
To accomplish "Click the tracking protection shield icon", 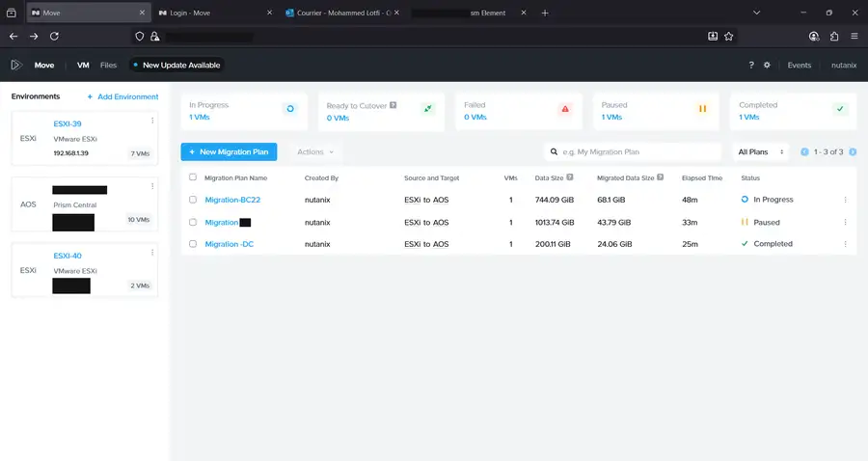I will 140,37.
